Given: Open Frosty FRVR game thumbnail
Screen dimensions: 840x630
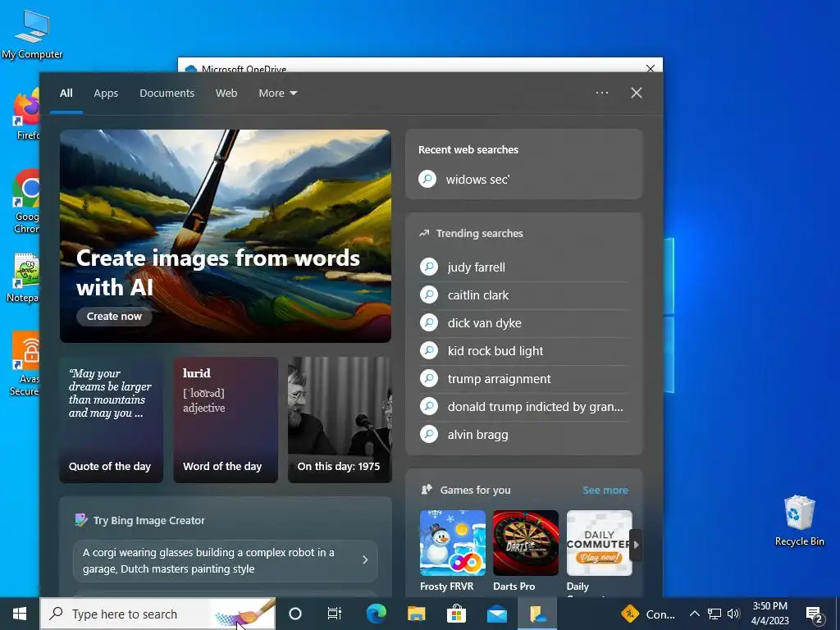Looking at the screenshot, I should [453, 543].
